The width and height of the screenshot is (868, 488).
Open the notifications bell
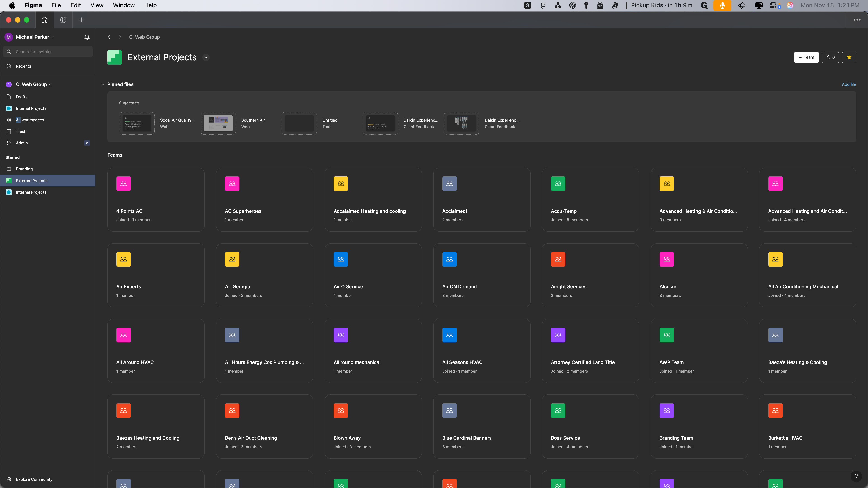pos(87,37)
